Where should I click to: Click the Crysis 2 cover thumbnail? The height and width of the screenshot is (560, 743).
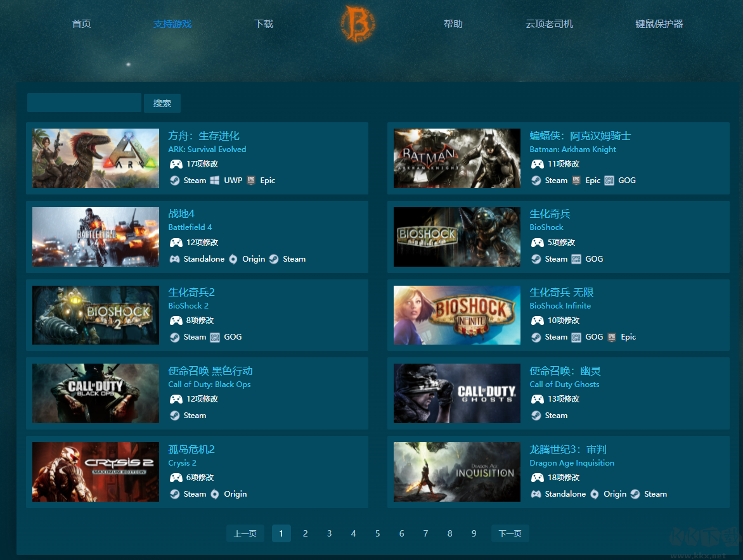(96, 472)
